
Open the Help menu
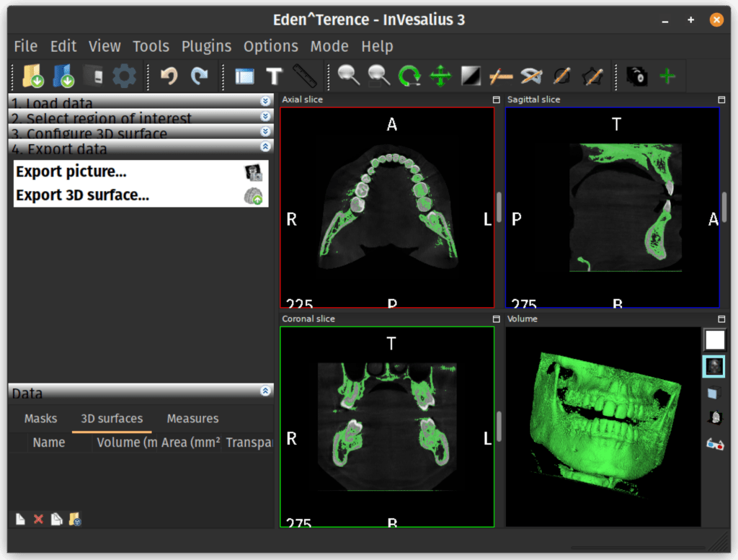click(377, 46)
